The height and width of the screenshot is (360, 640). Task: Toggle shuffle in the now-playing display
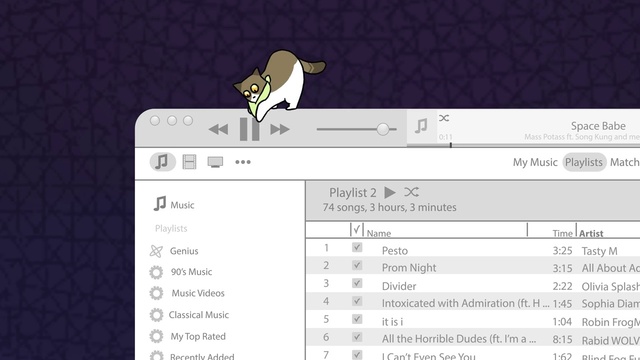[x=444, y=118]
